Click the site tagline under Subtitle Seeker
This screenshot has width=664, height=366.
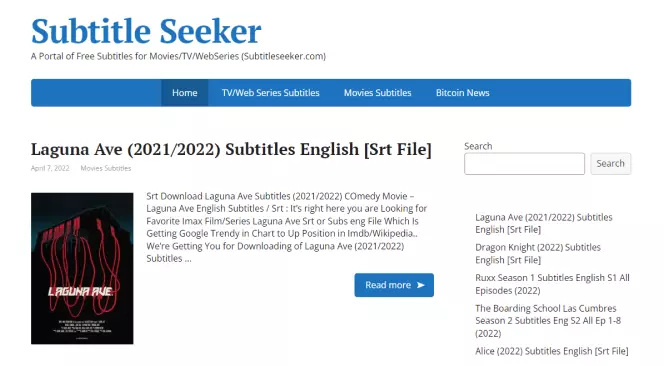pos(178,56)
